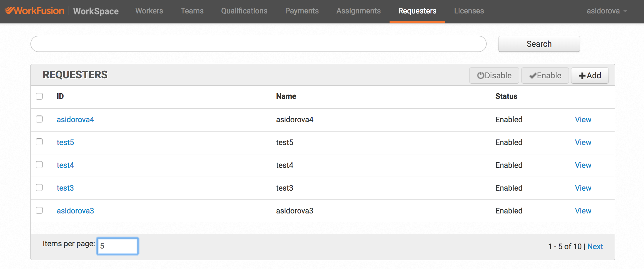Image resolution: width=644 pixels, height=269 pixels.
Task: Click the Items per page field
Action: click(118, 246)
